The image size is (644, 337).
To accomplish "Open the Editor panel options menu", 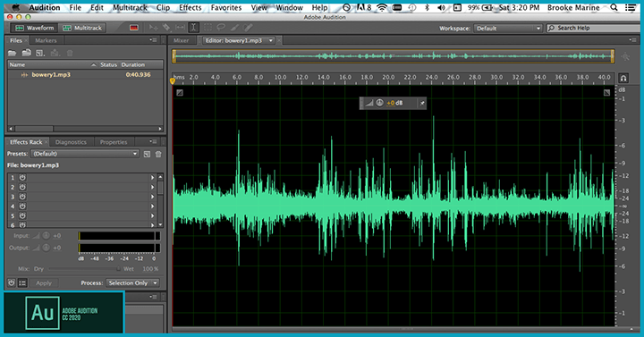I will [x=632, y=40].
